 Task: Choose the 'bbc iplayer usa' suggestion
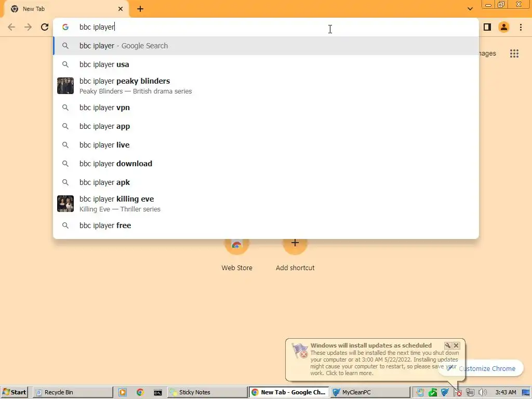[x=266, y=64]
